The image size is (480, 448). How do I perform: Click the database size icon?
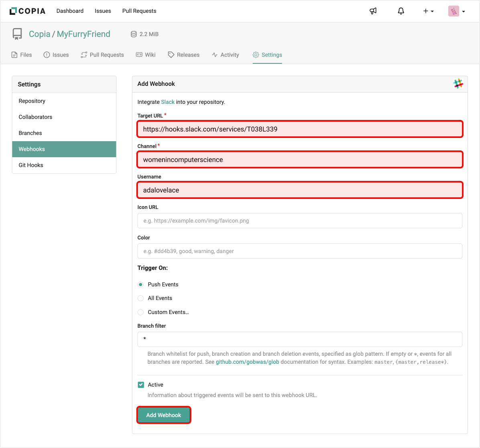pyautogui.click(x=134, y=34)
